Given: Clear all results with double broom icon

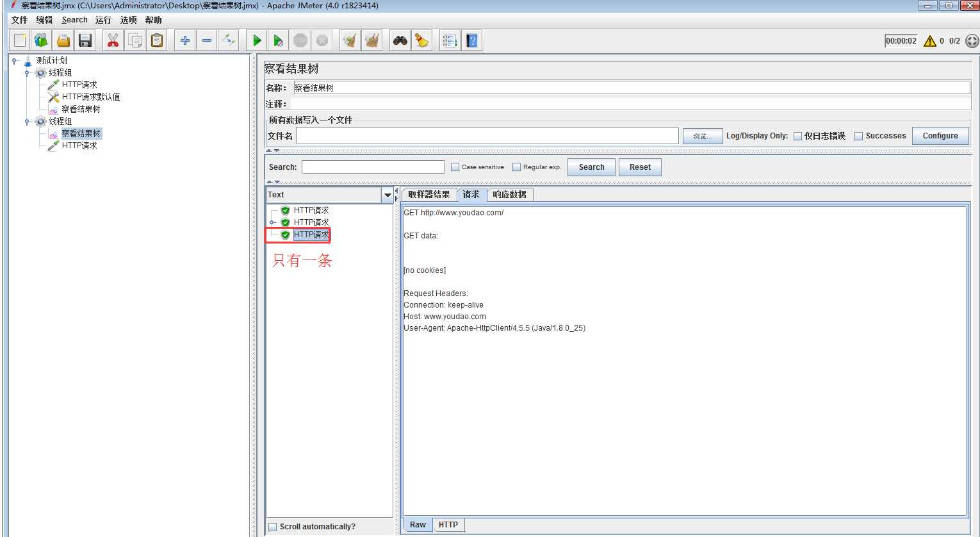Looking at the screenshot, I should pos(372,41).
